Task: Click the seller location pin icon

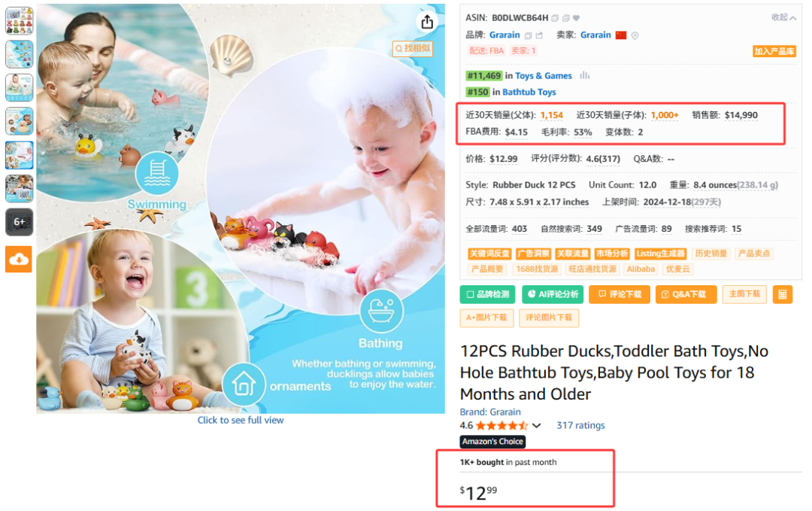Action: click(635, 35)
